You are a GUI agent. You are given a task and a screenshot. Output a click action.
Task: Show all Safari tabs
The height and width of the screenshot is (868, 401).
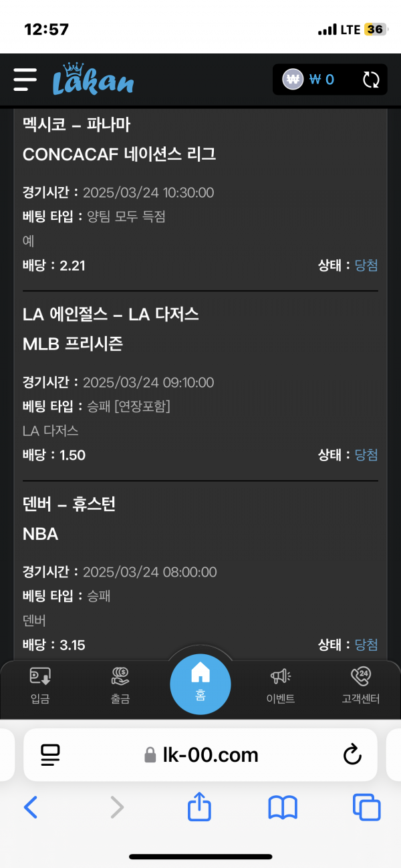coord(366,808)
